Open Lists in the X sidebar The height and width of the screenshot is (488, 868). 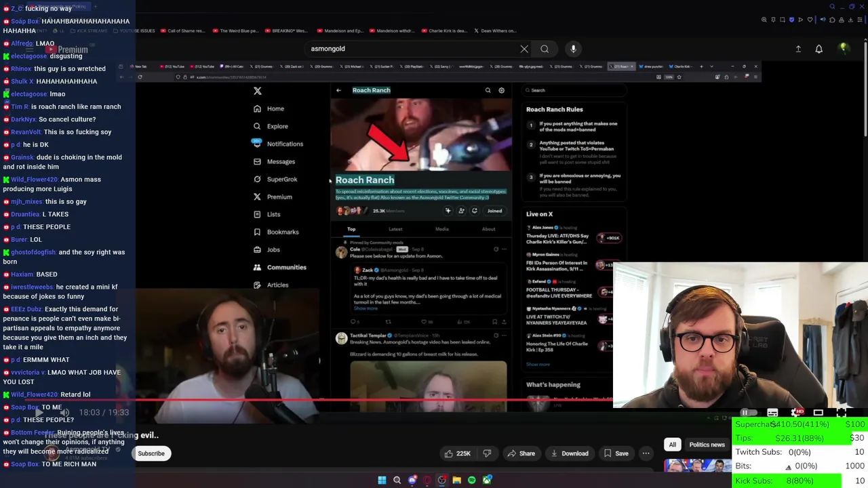pos(267,214)
